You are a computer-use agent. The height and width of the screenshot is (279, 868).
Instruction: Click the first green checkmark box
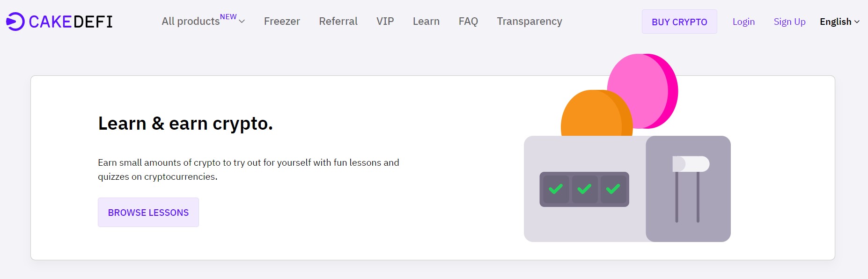coord(556,189)
